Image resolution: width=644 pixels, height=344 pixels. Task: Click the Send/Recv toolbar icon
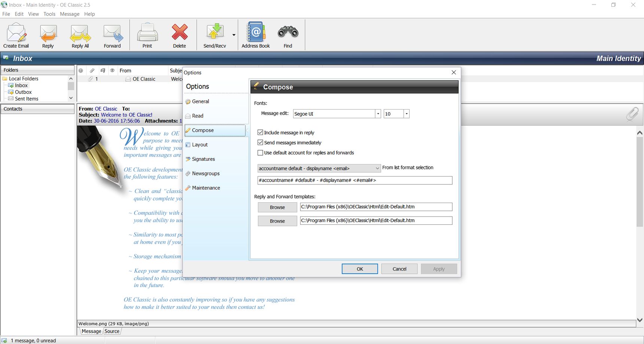coord(215,36)
